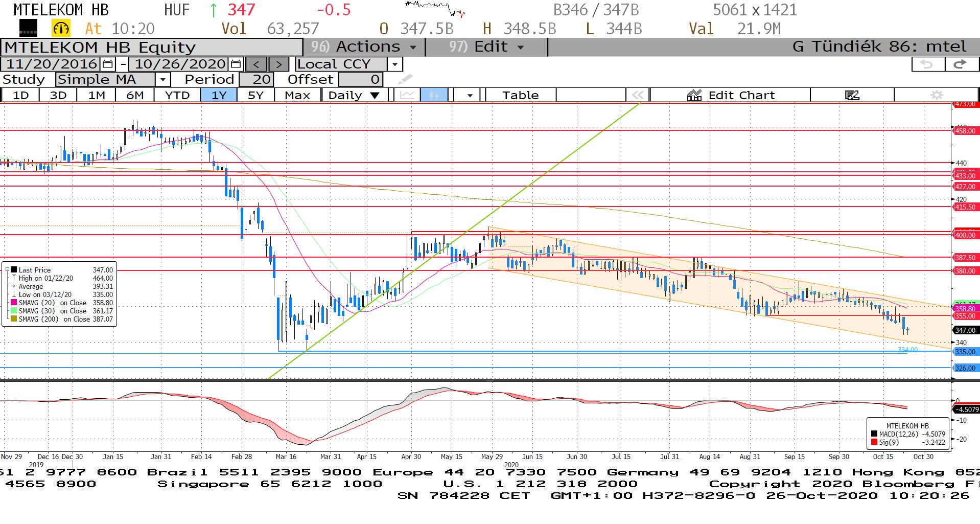Click the 347.00 last price axis label
980x524 pixels.
(965, 330)
